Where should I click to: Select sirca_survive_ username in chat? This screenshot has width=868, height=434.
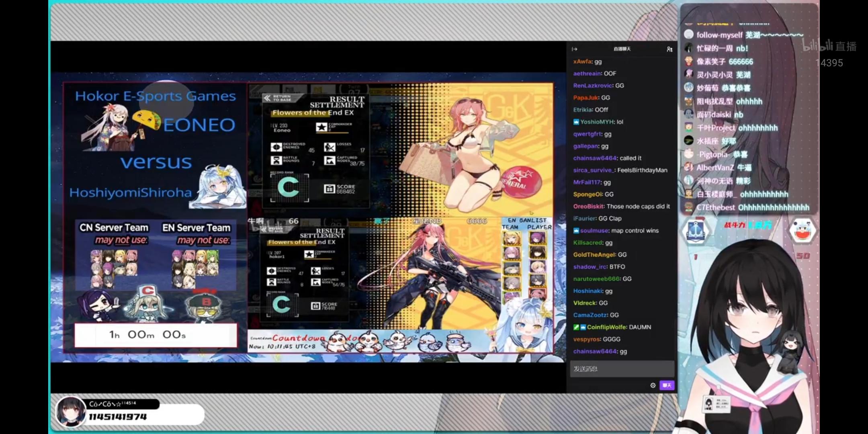[594, 170]
